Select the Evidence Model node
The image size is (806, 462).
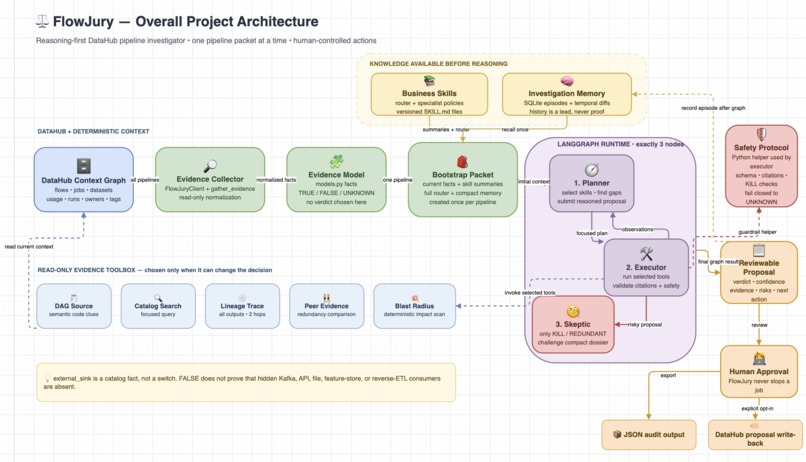(337, 179)
